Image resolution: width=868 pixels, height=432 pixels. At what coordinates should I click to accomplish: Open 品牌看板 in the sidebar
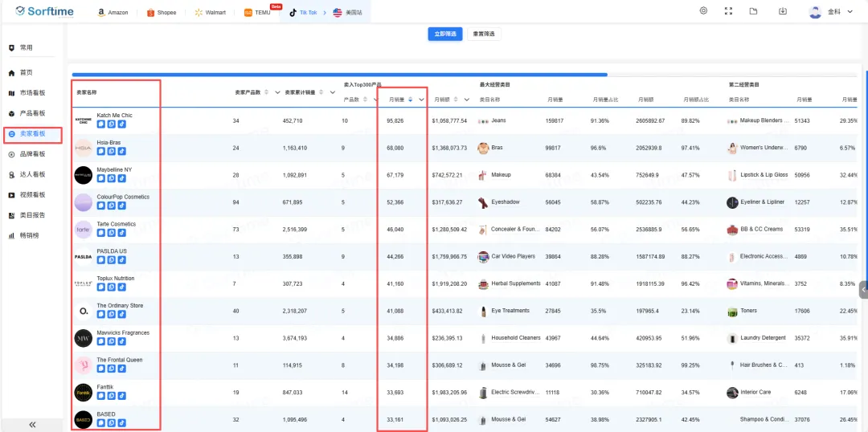[32, 154]
